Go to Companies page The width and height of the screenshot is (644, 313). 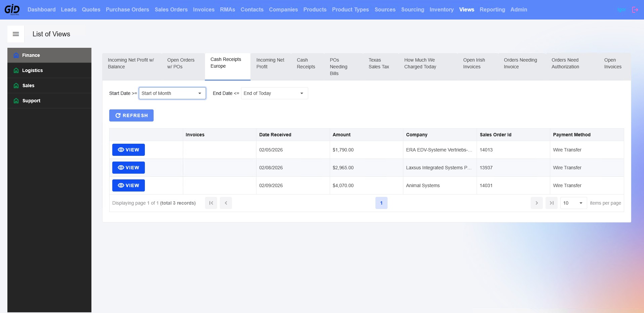[283, 10]
